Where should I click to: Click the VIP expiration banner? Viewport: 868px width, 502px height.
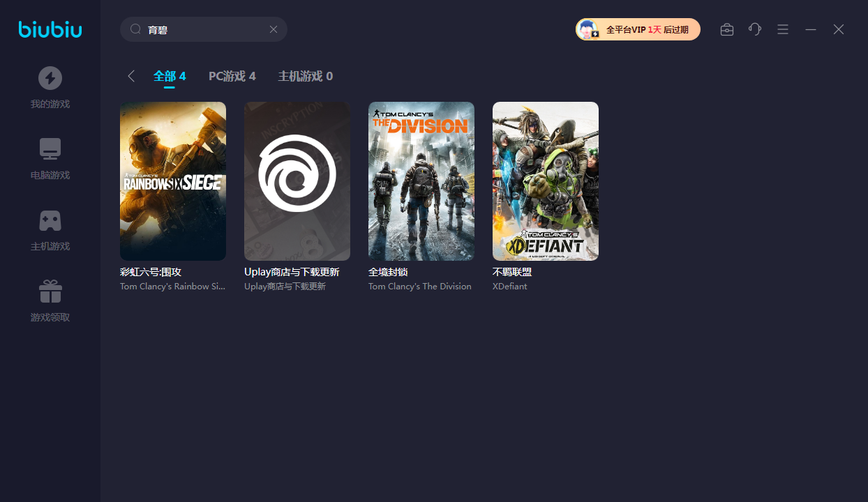tap(646, 29)
